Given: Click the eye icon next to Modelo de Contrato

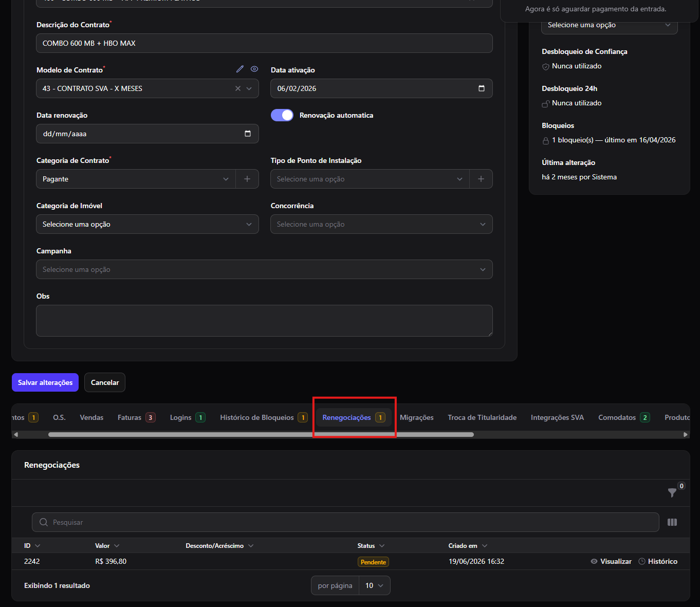Looking at the screenshot, I should [254, 69].
